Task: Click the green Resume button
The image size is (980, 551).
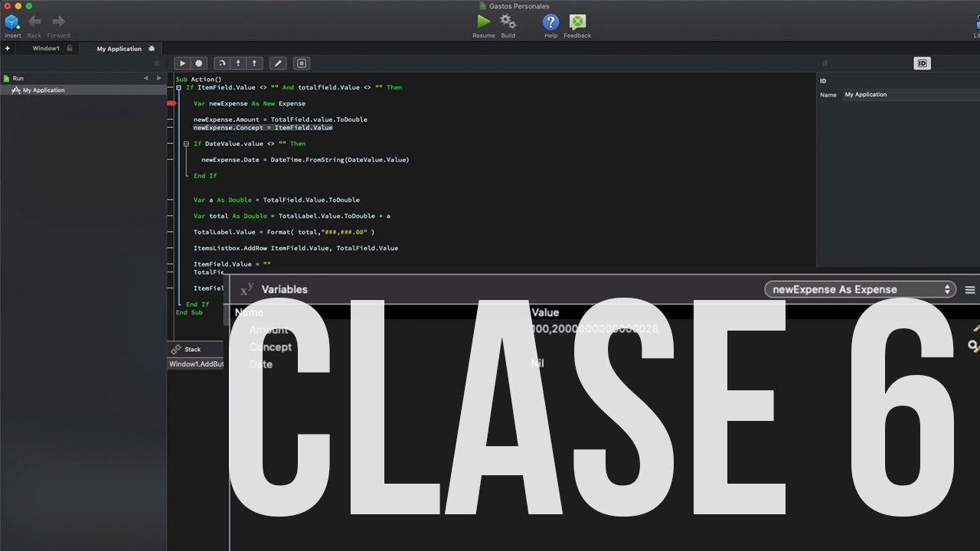Action: click(483, 21)
